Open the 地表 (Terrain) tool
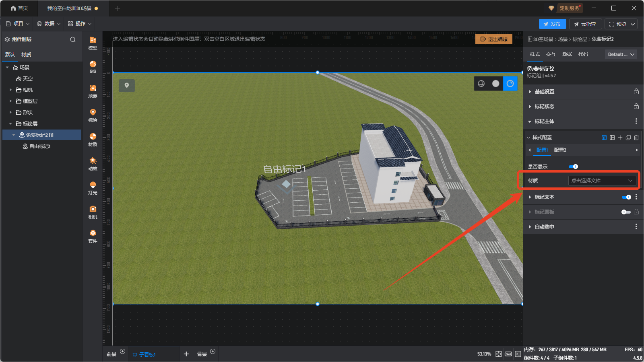 (x=93, y=91)
